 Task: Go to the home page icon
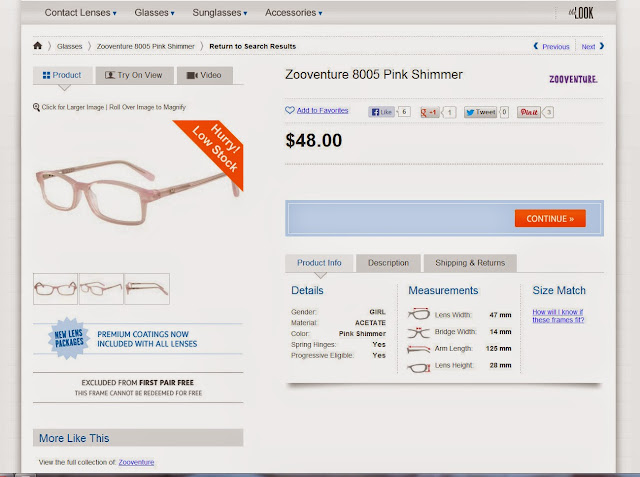[x=38, y=46]
